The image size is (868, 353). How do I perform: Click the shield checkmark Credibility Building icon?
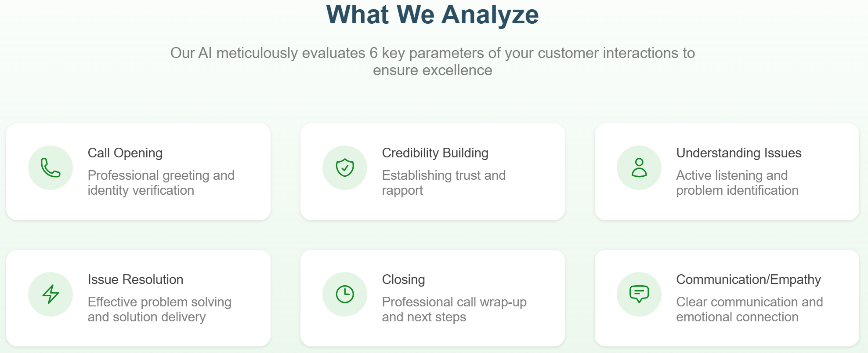tap(345, 167)
